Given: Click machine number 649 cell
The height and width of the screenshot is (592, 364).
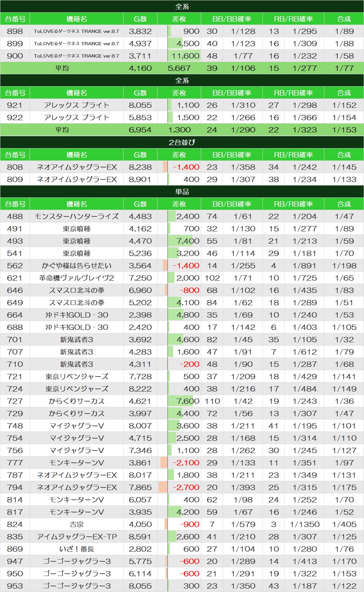Looking at the screenshot, I should click(x=15, y=303).
